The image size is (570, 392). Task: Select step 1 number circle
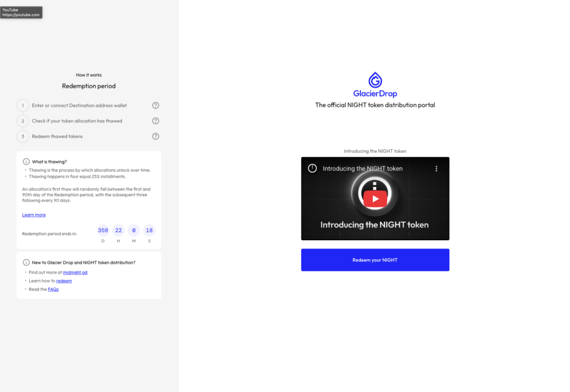[22, 105]
